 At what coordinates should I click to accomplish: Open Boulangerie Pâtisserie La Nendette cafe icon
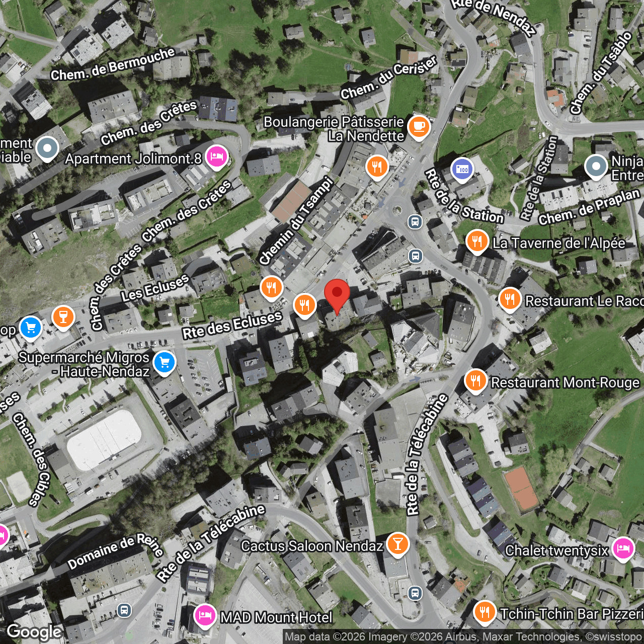coord(418,127)
